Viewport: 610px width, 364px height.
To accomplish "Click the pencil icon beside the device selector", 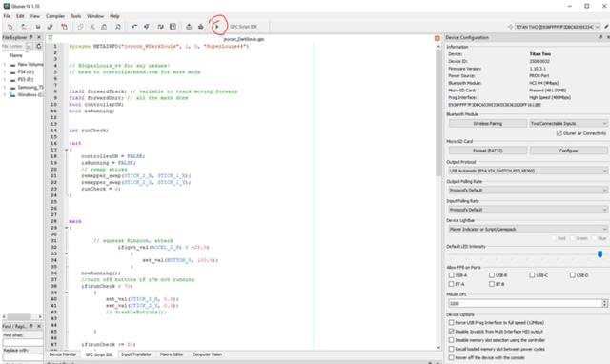I will [606, 27].
